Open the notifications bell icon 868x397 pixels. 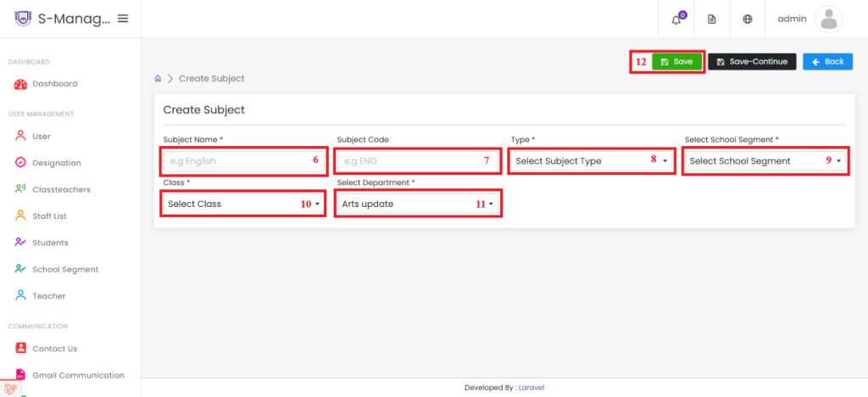pyautogui.click(x=676, y=20)
